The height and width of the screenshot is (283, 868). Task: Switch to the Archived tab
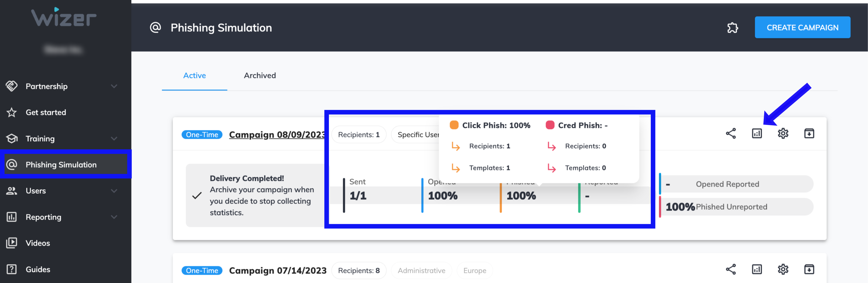click(260, 76)
